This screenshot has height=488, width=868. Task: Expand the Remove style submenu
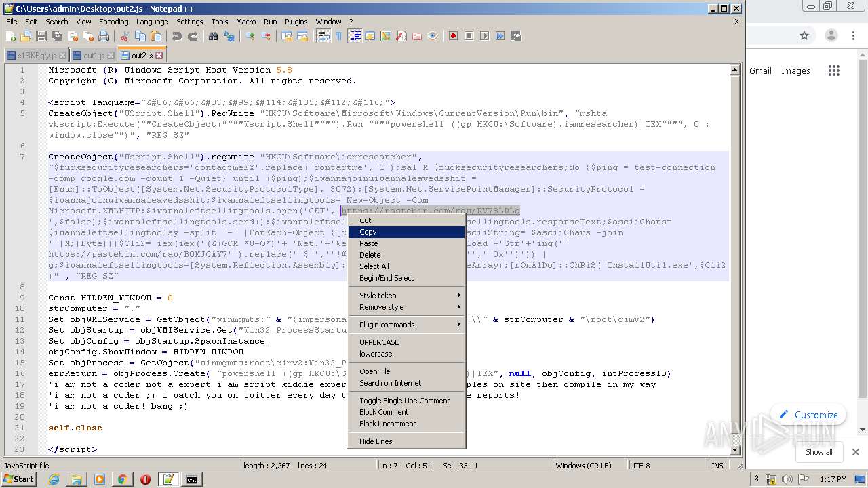tap(407, 307)
